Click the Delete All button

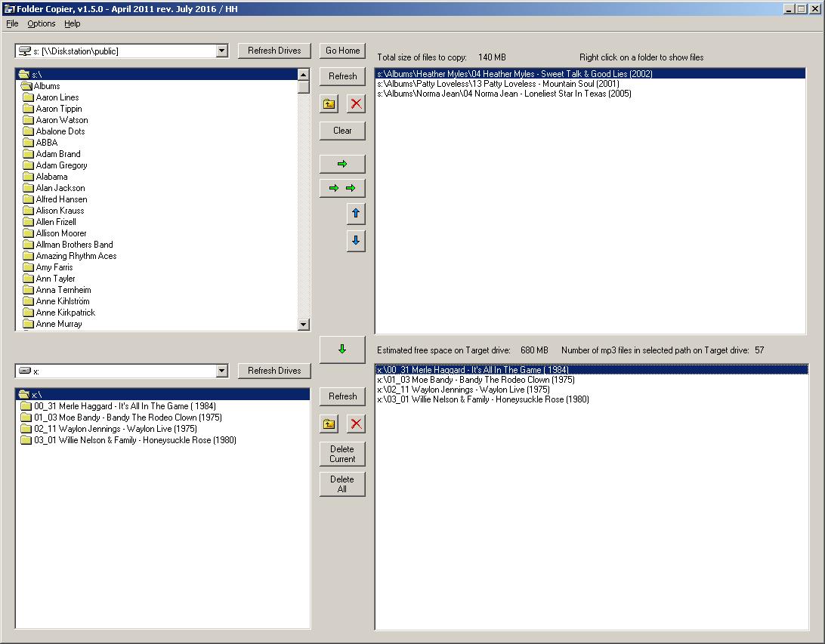tap(342, 484)
